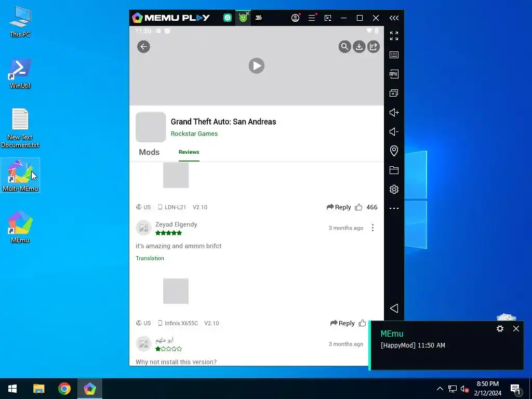The image size is (532, 399).
Task: Play the game preview video
Action: (x=257, y=66)
